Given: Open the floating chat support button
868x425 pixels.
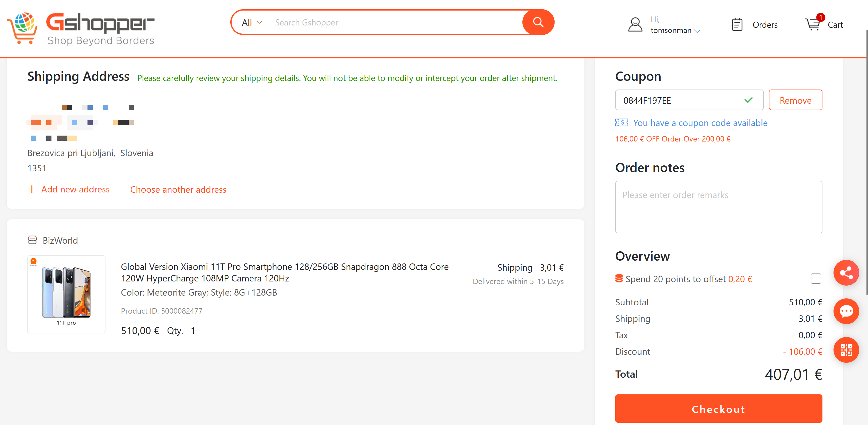Looking at the screenshot, I should pos(846,311).
